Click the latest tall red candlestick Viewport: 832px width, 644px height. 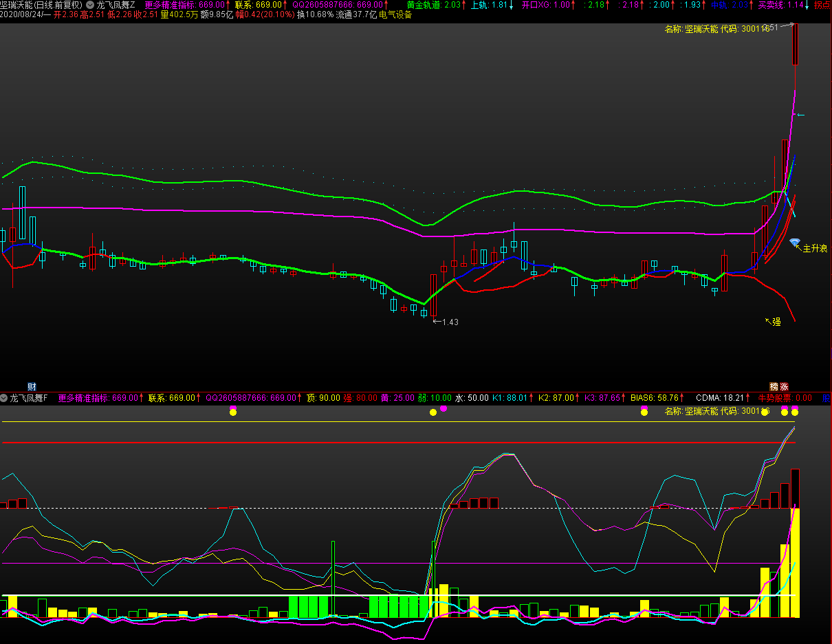[x=795, y=45]
